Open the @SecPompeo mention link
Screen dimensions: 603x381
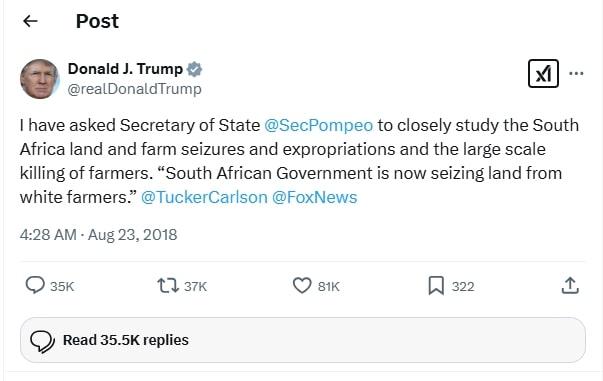click(318, 126)
